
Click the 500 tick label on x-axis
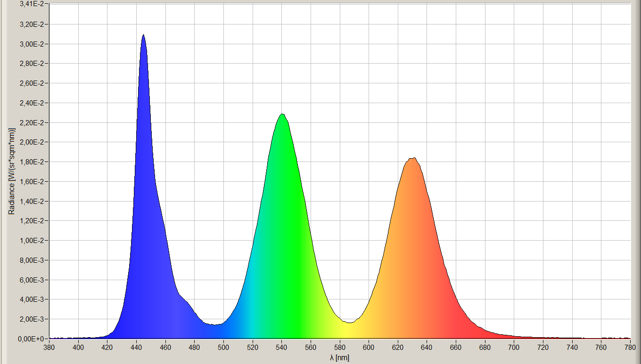click(x=223, y=348)
